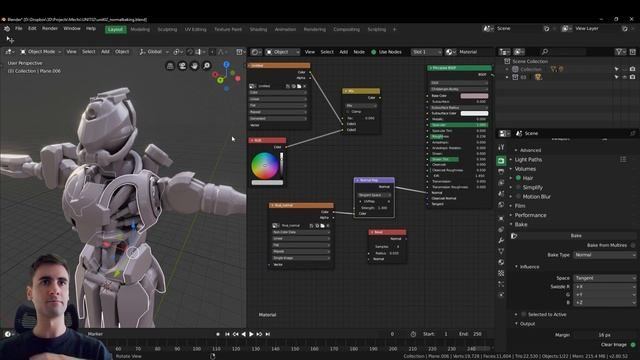Open the Modifier wrench properties tab
This screenshot has width=640, height=360.
(x=501, y=240)
